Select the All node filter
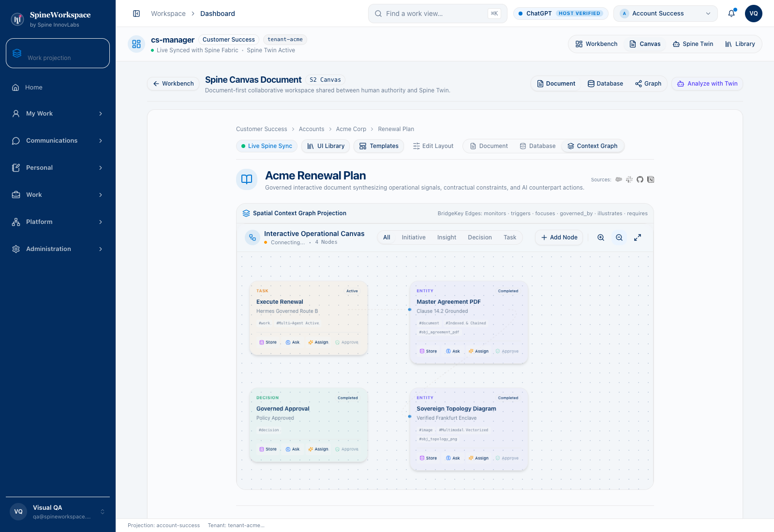Screen dimensions: 774x532 pyautogui.click(x=387, y=237)
